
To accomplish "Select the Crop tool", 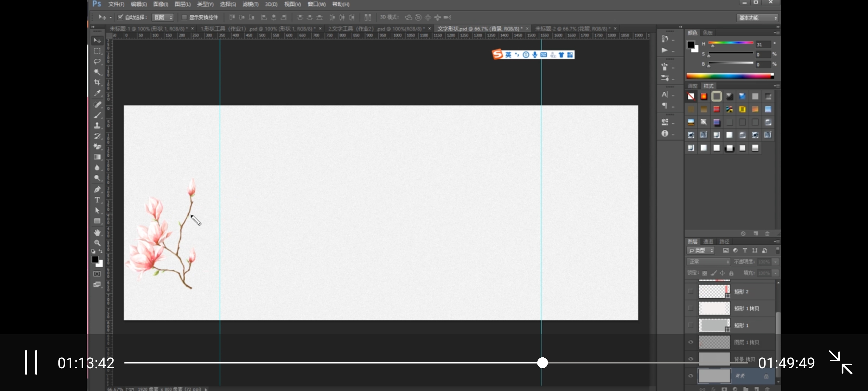I will click(x=97, y=83).
